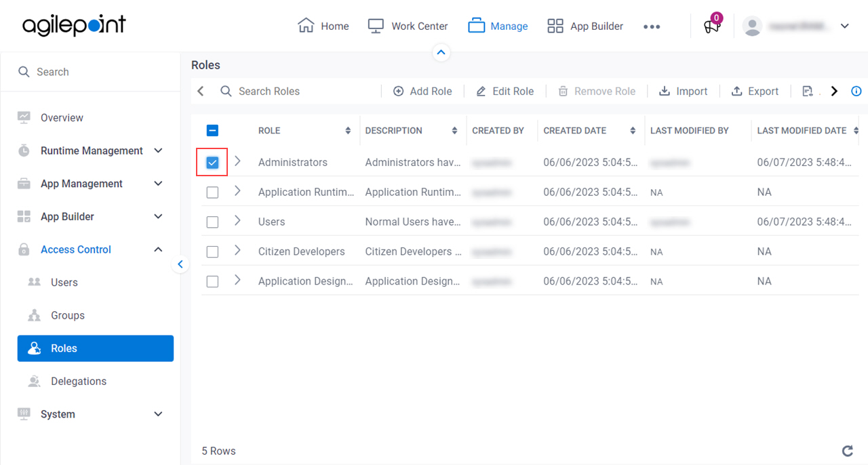Click the AgilePoint logo
The width and height of the screenshot is (868, 465).
[74, 26]
